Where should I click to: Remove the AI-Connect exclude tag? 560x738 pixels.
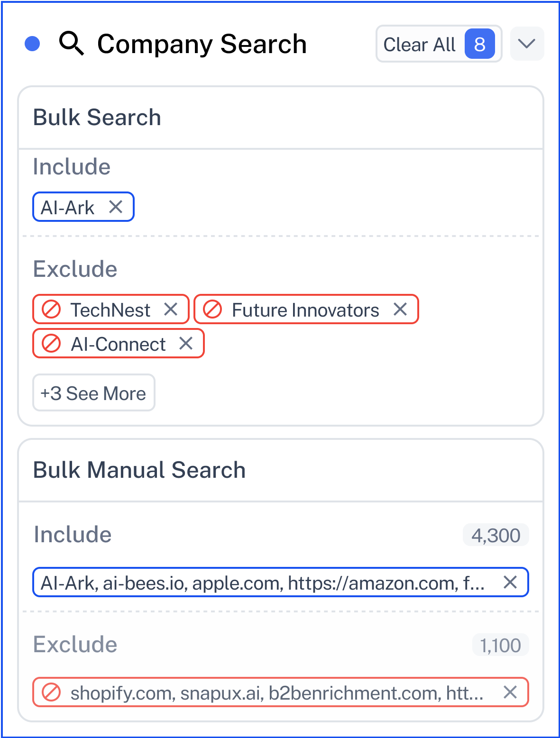pos(186,343)
